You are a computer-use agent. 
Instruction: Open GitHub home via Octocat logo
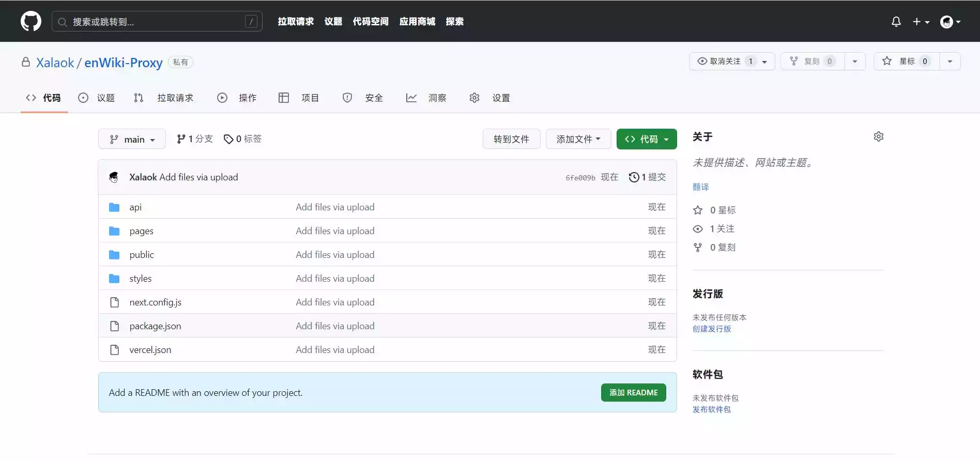(x=31, y=21)
